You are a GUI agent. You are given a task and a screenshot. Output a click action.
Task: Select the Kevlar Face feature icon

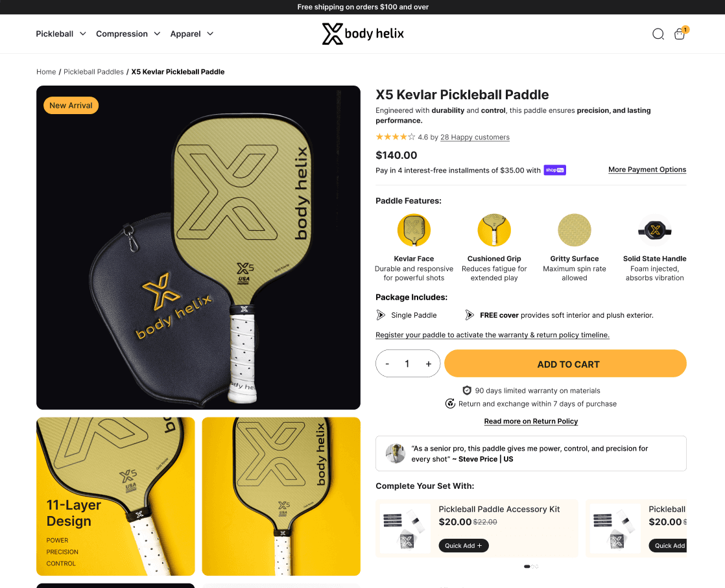[414, 229]
